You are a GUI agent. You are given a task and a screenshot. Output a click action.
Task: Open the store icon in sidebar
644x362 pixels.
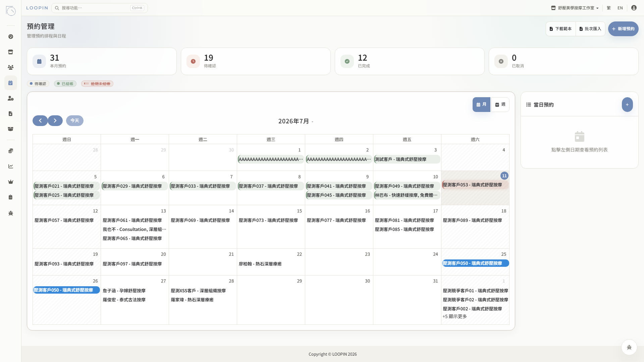click(11, 52)
